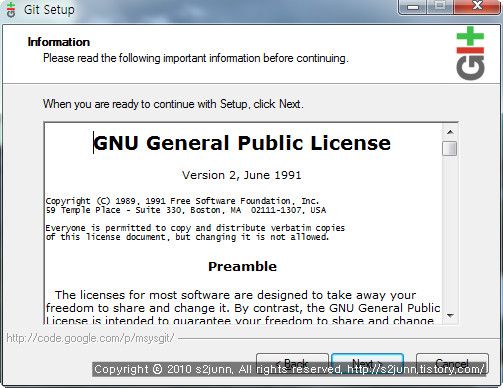Click the 'of this license document' line

pyautogui.click(x=187, y=237)
